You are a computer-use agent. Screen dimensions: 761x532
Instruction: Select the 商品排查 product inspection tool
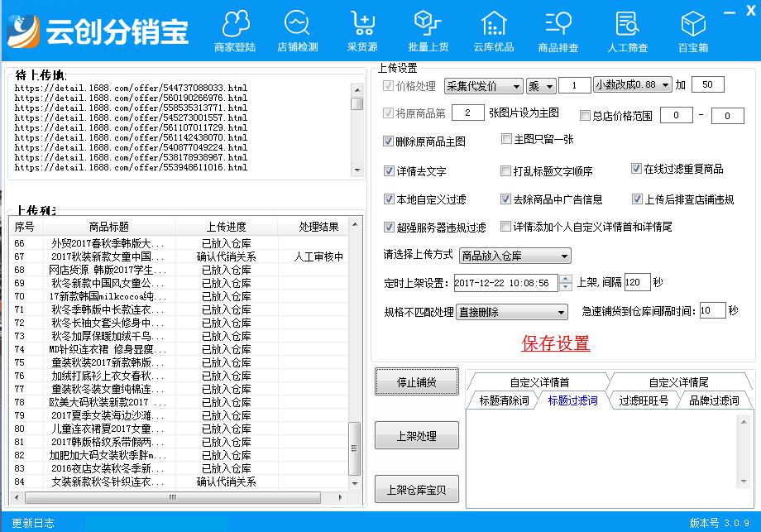pyautogui.click(x=558, y=30)
